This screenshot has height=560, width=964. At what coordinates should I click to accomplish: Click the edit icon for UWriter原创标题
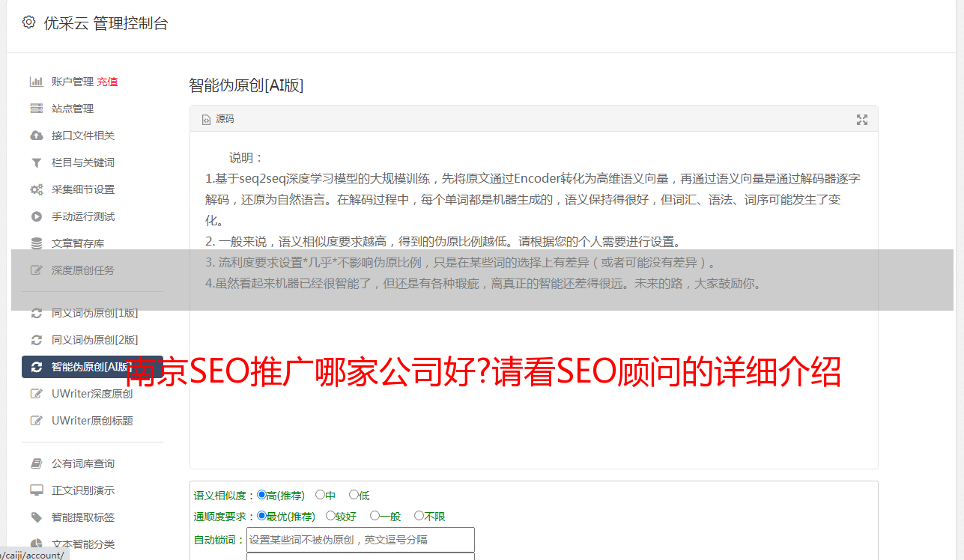(36, 421)
